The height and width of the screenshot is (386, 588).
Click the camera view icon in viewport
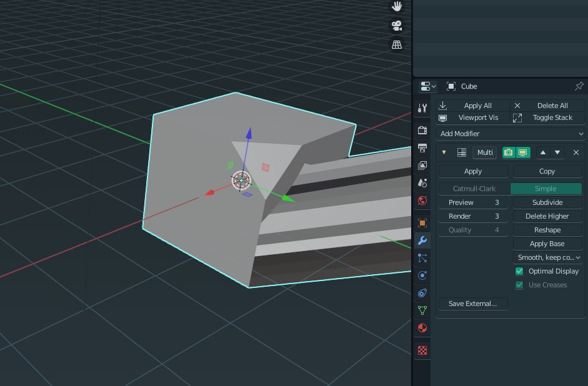click(x=396, y=26)
